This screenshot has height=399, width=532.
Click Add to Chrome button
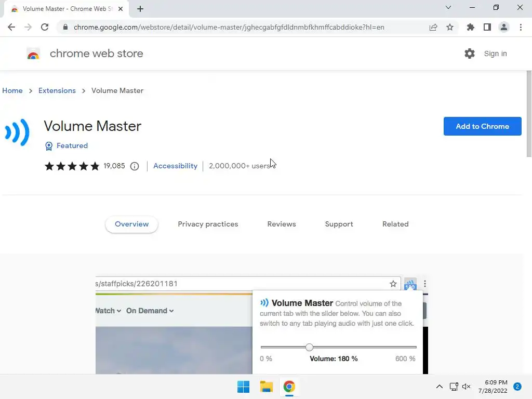pos(483,126)
